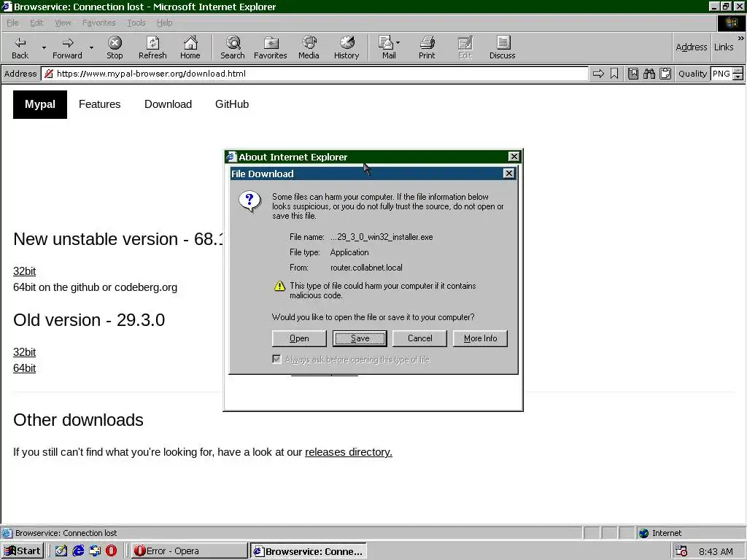
Task: Click the Start button
Action: [23, 551]
